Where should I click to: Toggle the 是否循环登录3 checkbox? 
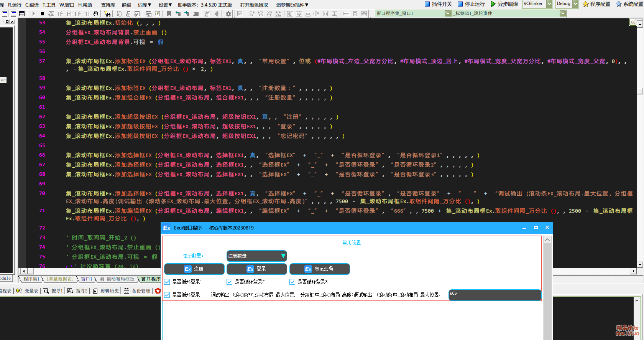click(292, 282)
